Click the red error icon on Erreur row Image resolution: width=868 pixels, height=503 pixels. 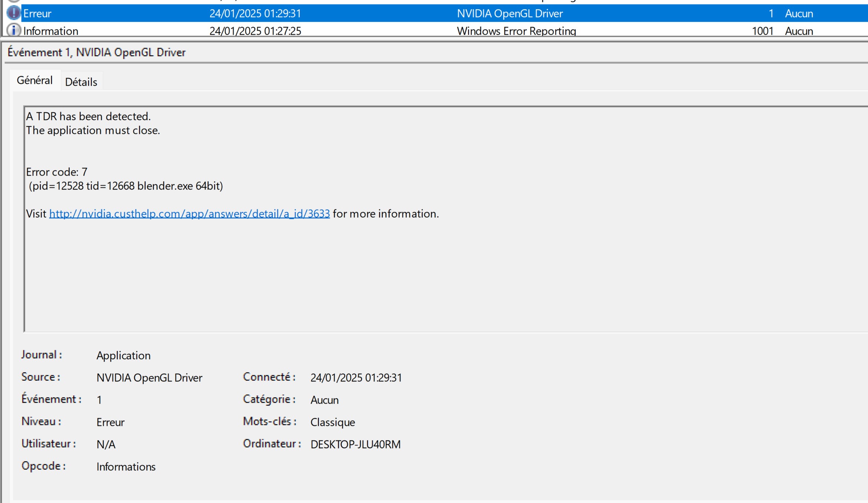pyautogui.click(x=13, y=13)
